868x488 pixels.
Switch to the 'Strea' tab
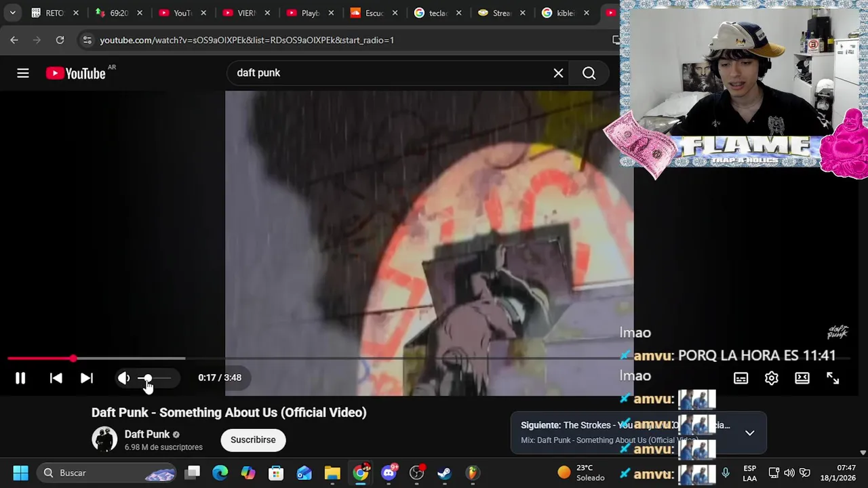click(502, 13)
